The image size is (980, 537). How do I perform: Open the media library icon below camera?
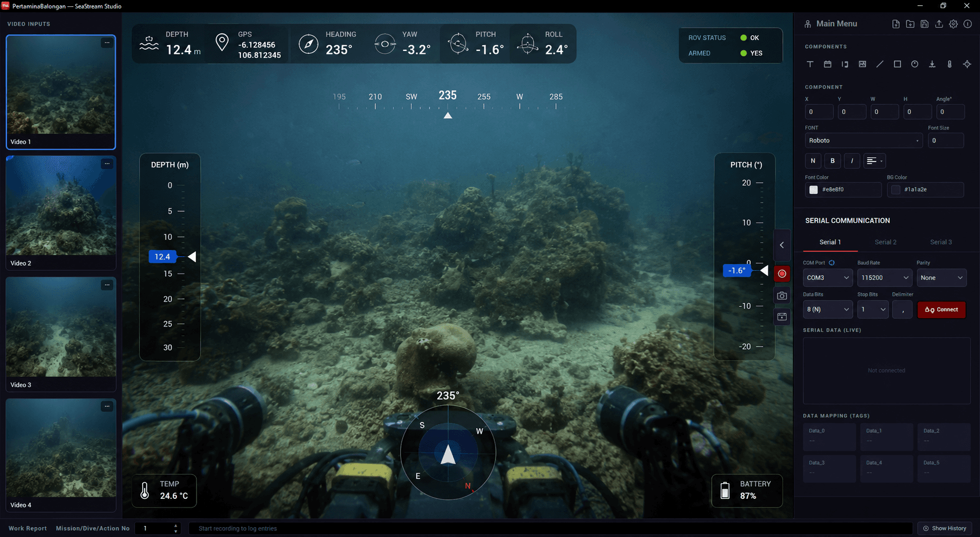click(782, 317)
